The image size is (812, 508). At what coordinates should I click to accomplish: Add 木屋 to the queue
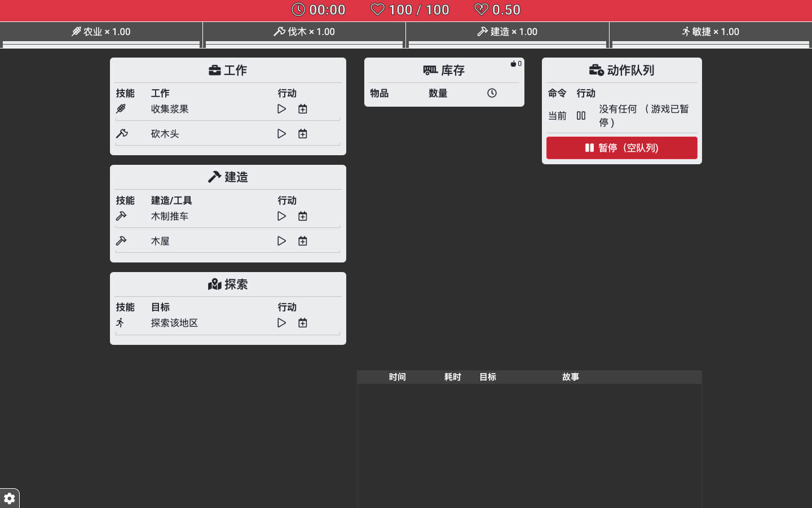click(x=303, y=241)
